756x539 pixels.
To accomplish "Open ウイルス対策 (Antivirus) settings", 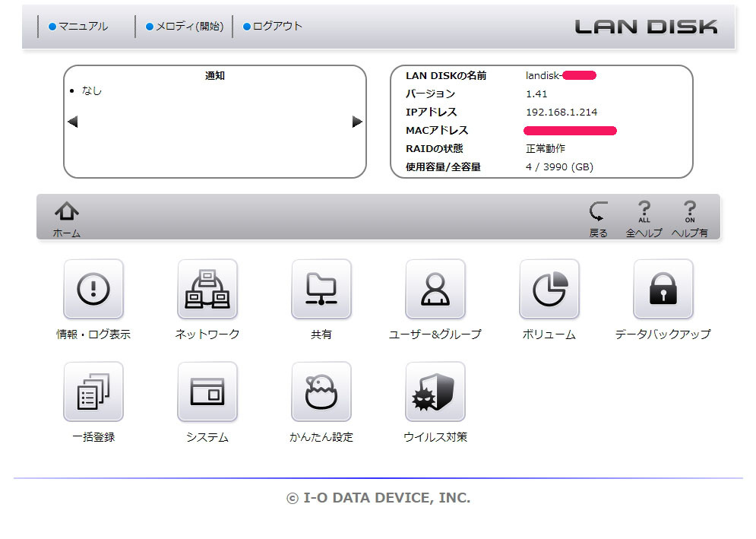I will click(435, 392).
